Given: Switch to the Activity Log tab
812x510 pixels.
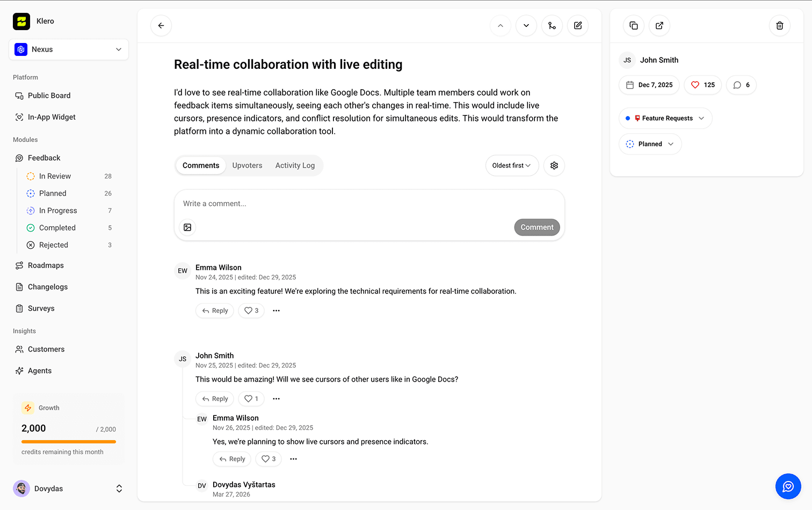Looking at the screenshot, I should (x=295, y=166).
